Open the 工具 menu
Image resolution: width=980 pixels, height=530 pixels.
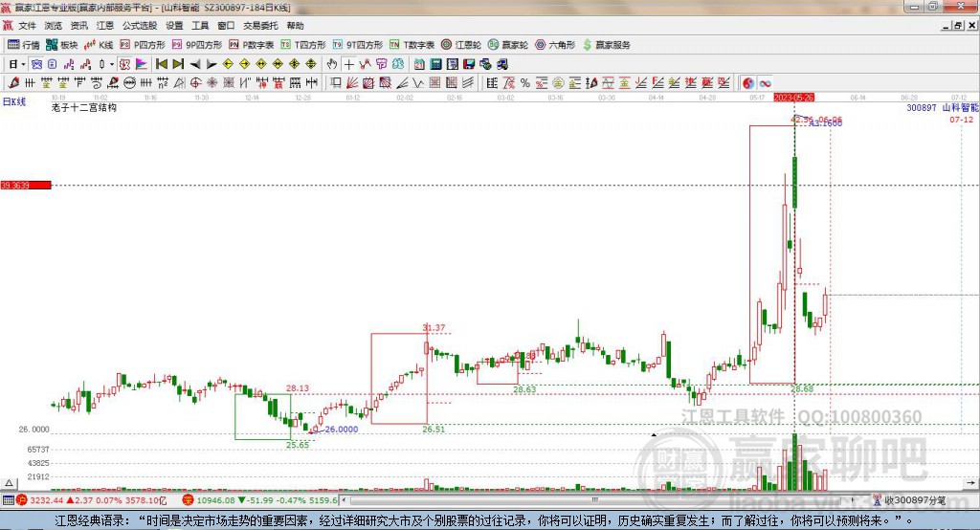[200, 26]
